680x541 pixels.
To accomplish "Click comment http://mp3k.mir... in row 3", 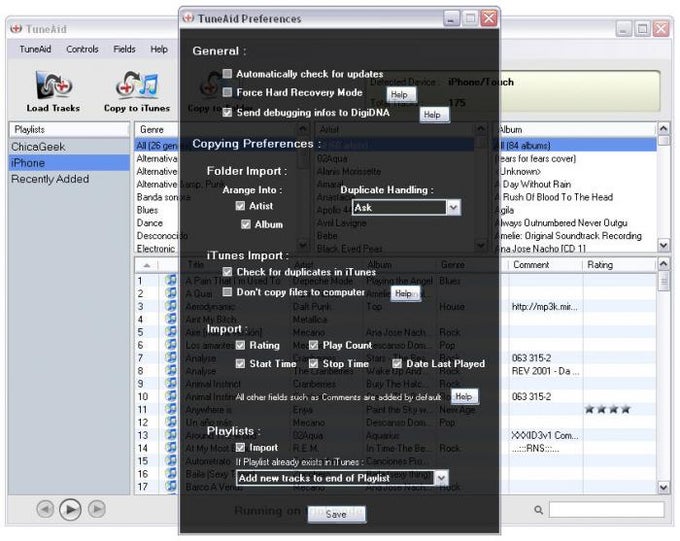I will tap(544, 307).
